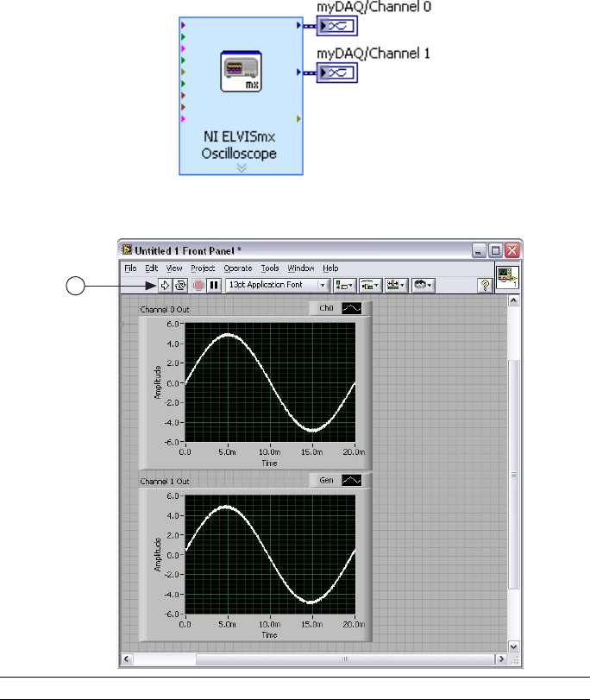Click the 6.0 top Y-axis value on Channel 0 graph
Viewport: 590px width, 700px height.
tap(173, 324)
